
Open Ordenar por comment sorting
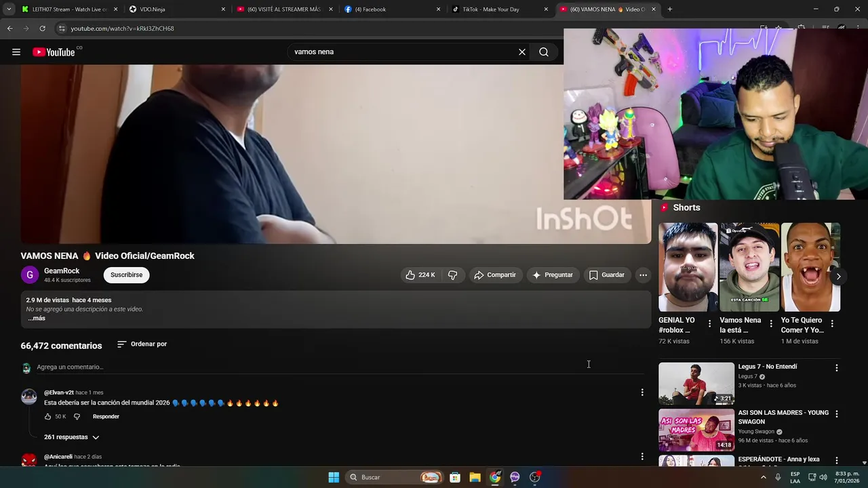(142, 344)
